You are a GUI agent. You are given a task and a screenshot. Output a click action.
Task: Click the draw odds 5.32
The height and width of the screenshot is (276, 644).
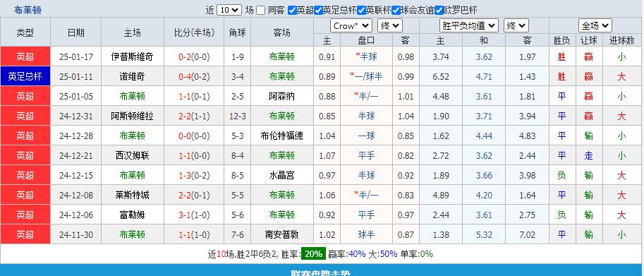[484, 234]
